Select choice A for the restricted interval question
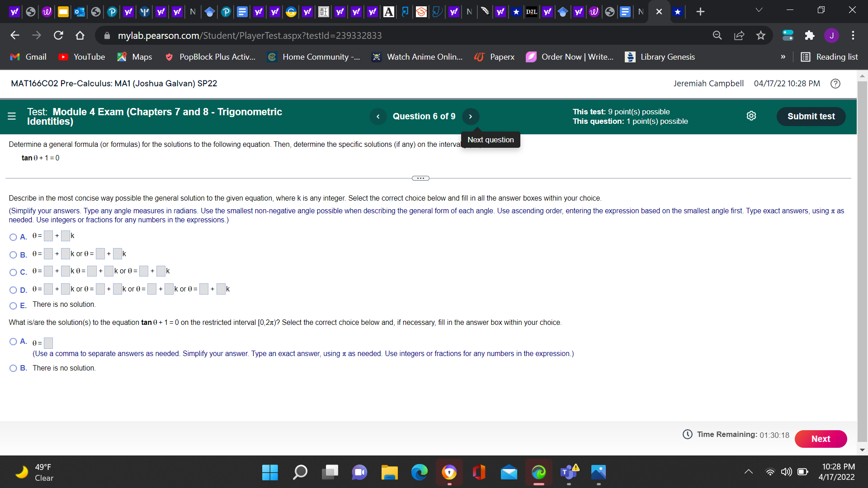 [13, 342]
